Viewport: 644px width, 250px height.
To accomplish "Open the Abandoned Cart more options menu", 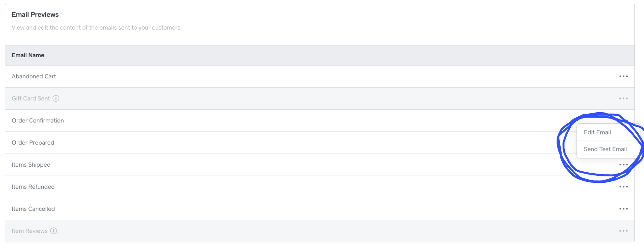I will tap(623, 76).
